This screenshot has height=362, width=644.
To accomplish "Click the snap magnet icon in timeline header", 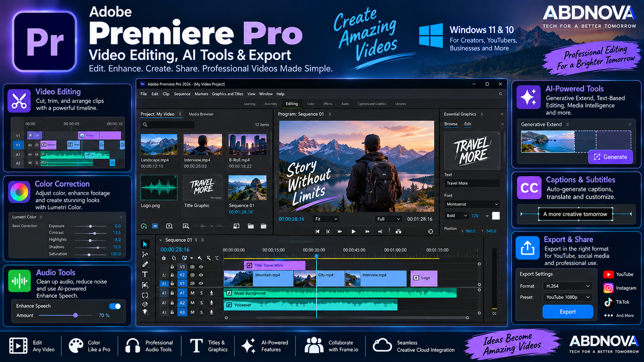I will point(174,258).
